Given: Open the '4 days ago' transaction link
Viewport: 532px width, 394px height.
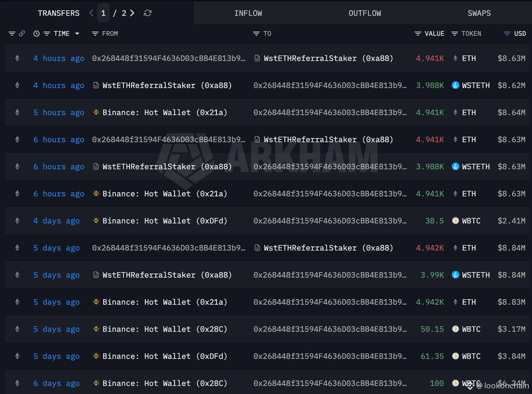Looking at the screenshot, I should click(x=56, y=221).
